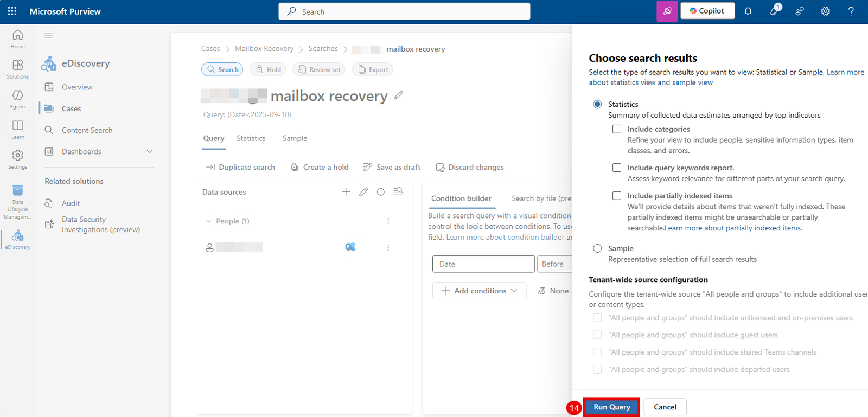Open the notifications bell icon
Image resolution: width=868 pixels, height=417 pixels.
point(748,11)
